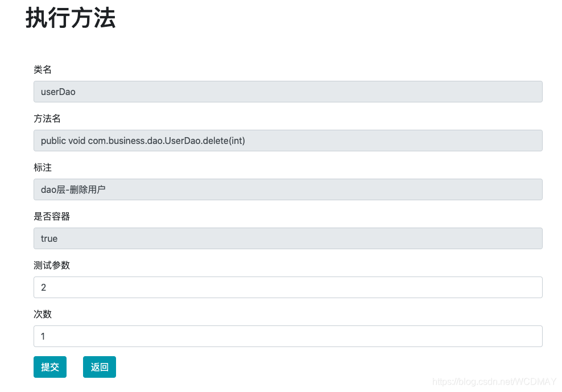Screen dimensions: 562x392
Task: Click the 执行方法 page heading
Action: [x=71, y=18]
